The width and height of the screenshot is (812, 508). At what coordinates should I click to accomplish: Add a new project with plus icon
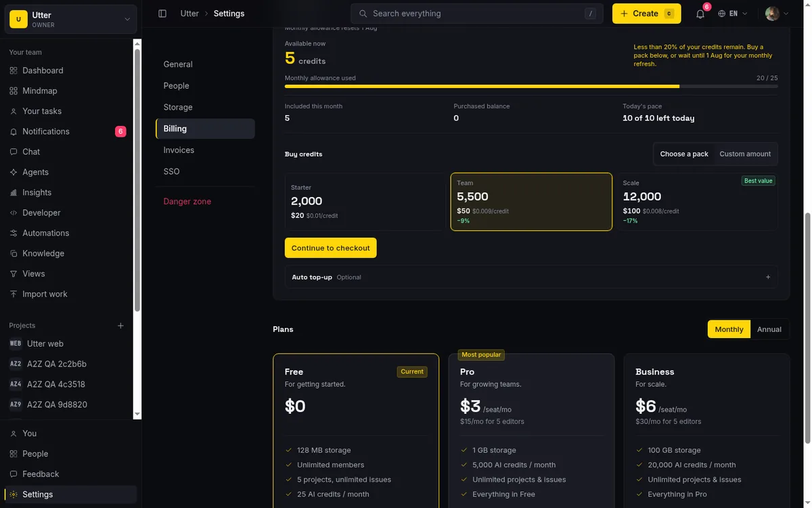pyautogui.click(x=120, y=326)
